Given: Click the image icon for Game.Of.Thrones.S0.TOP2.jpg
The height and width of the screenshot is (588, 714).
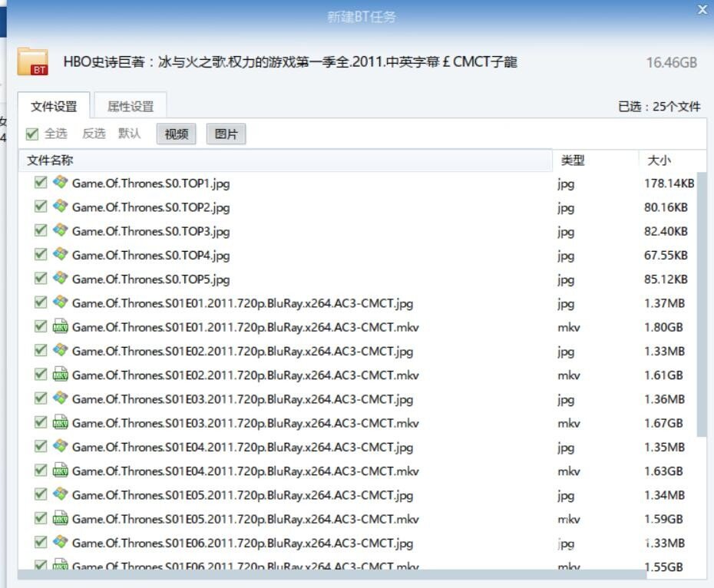Looking at the screenshot, I should [x=60, y=206].
